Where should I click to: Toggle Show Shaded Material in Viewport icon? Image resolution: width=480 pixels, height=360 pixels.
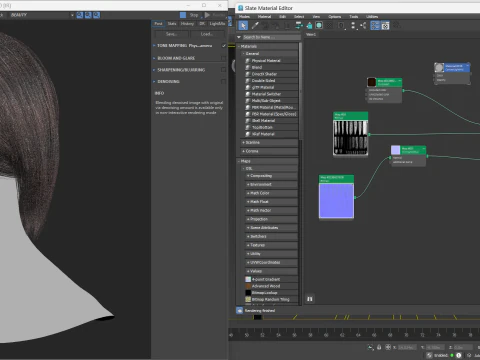pyautogui.click(x=319, y=26)
